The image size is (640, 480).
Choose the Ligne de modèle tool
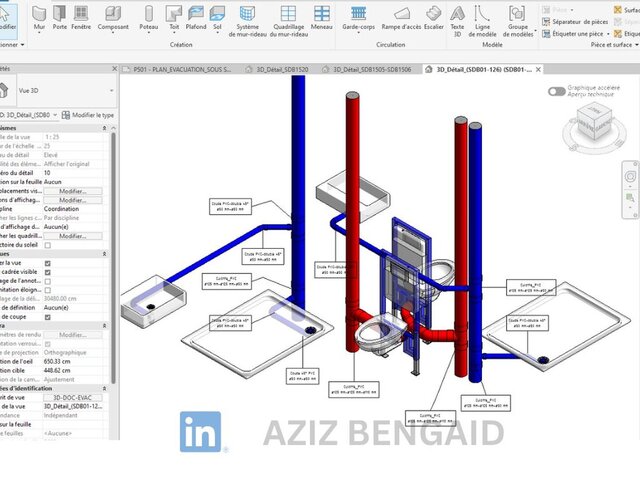484,16
